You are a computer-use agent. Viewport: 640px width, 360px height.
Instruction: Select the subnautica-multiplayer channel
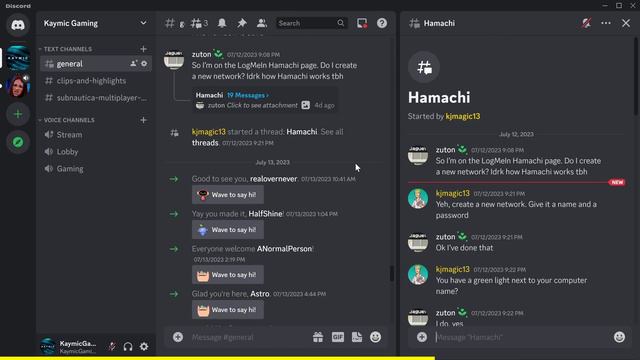[96, 98]
